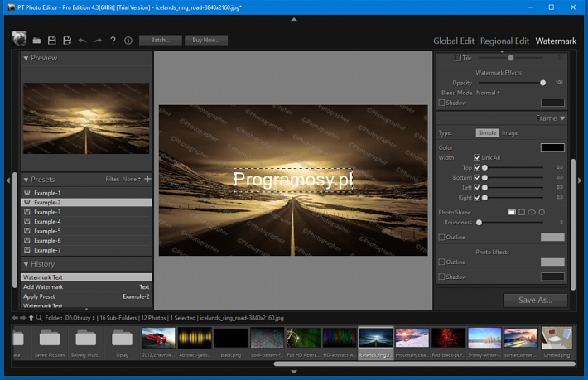Open a folder with the folder icon
The image size is (588, 380).
(x=36, y=41)
